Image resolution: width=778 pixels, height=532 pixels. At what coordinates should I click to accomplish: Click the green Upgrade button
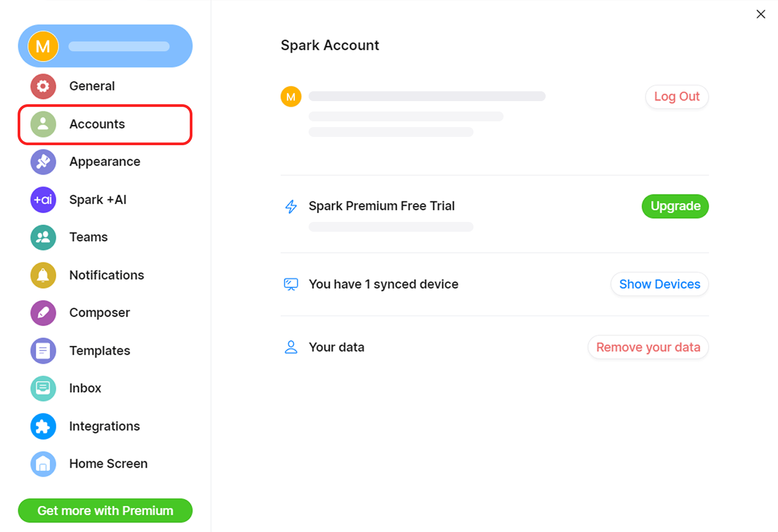675,206
